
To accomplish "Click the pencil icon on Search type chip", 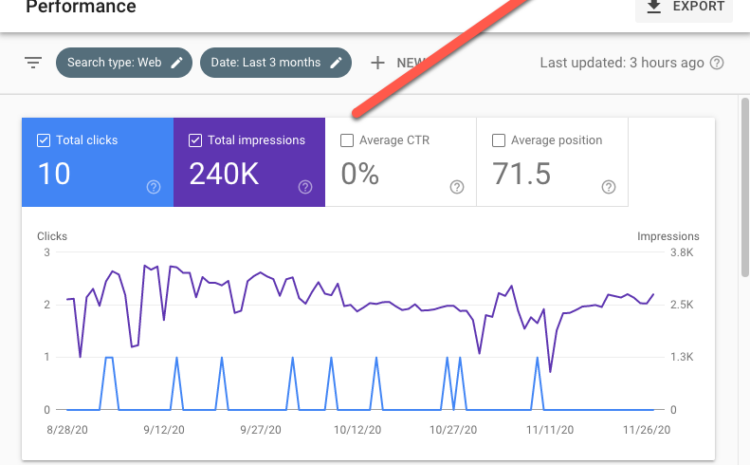I will coord(177,62).
